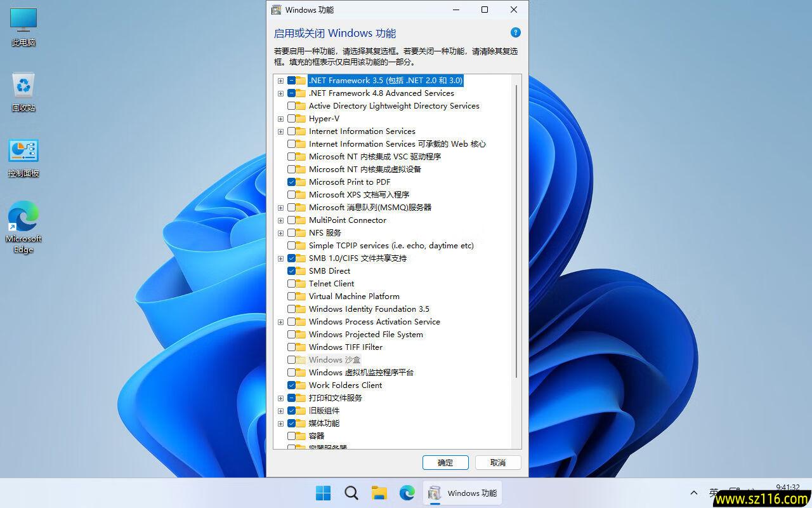Screen dimensions: 812x508
Task: Check the NFS 服务 feature box
Action: click(291, 232)
